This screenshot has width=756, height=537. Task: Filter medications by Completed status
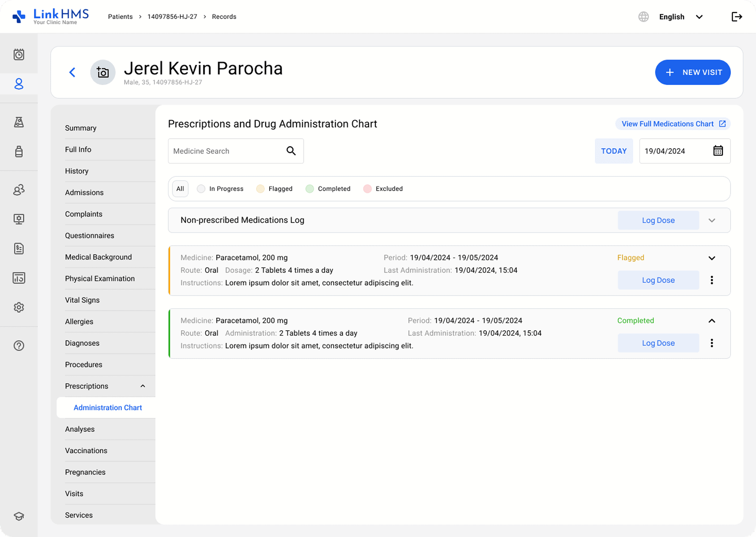(328, 189)
